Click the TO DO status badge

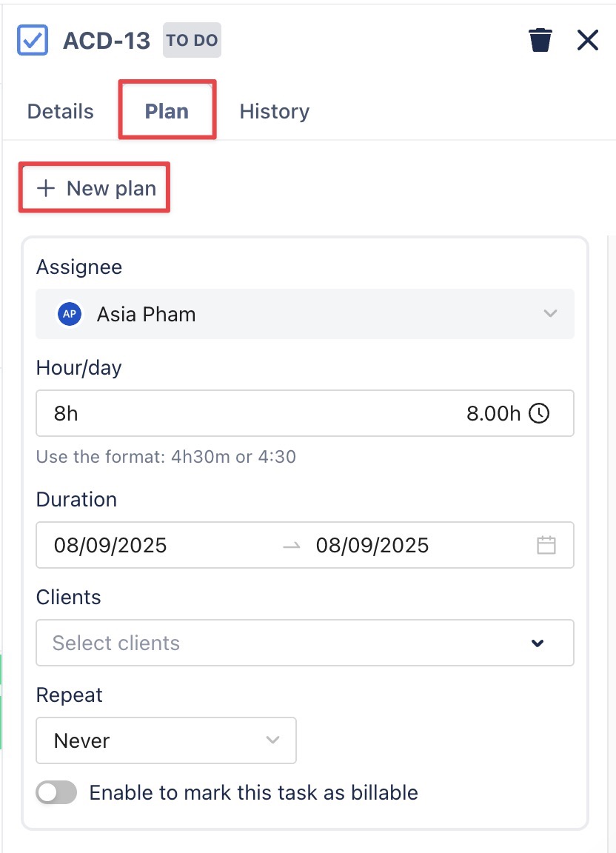tap(192, 40)
